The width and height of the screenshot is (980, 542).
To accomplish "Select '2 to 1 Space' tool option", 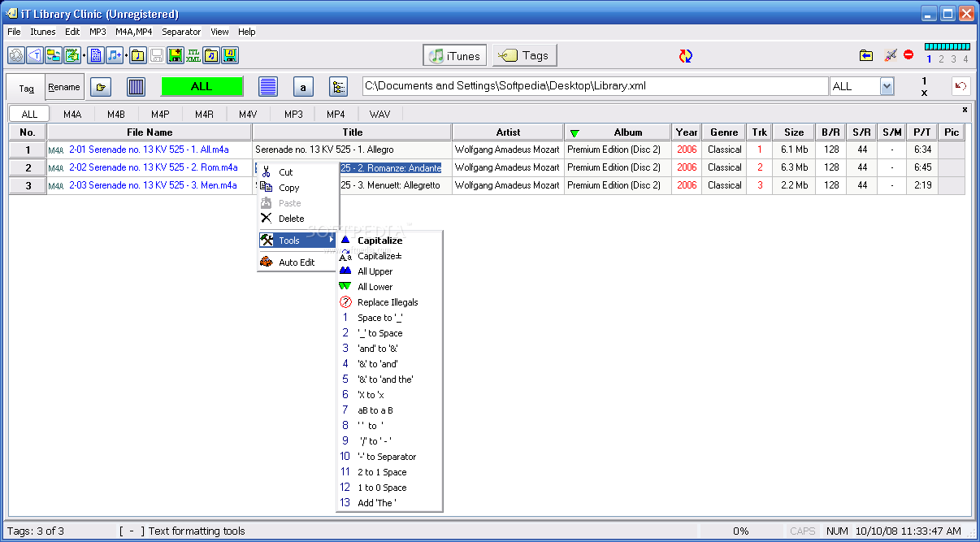I will [389, 472].
